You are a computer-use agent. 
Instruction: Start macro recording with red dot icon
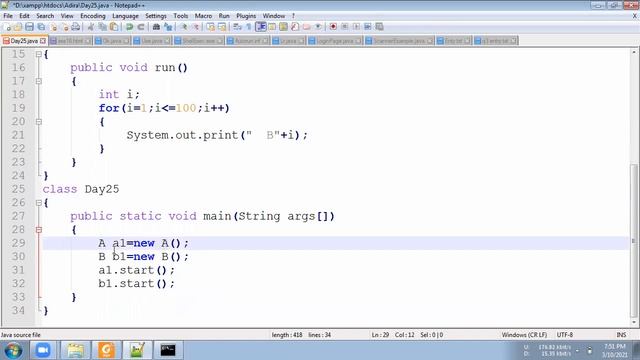tap(333, 27)
